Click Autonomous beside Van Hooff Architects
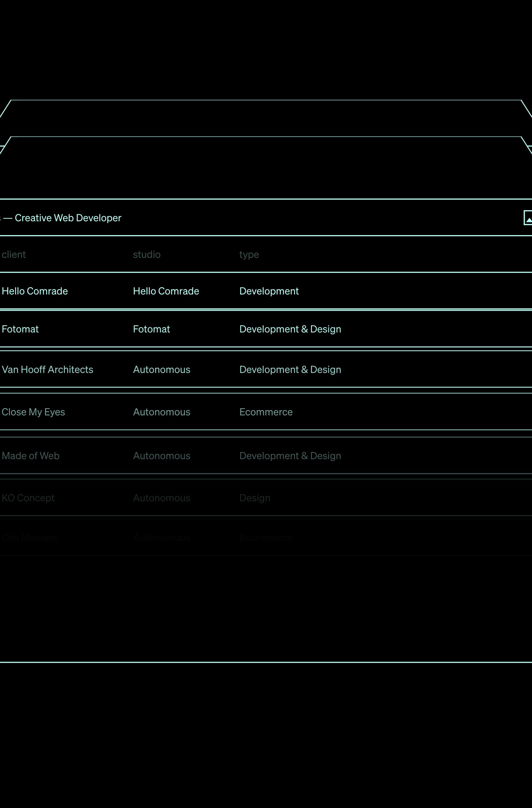The image size is (532, 808). pos(162,370)
